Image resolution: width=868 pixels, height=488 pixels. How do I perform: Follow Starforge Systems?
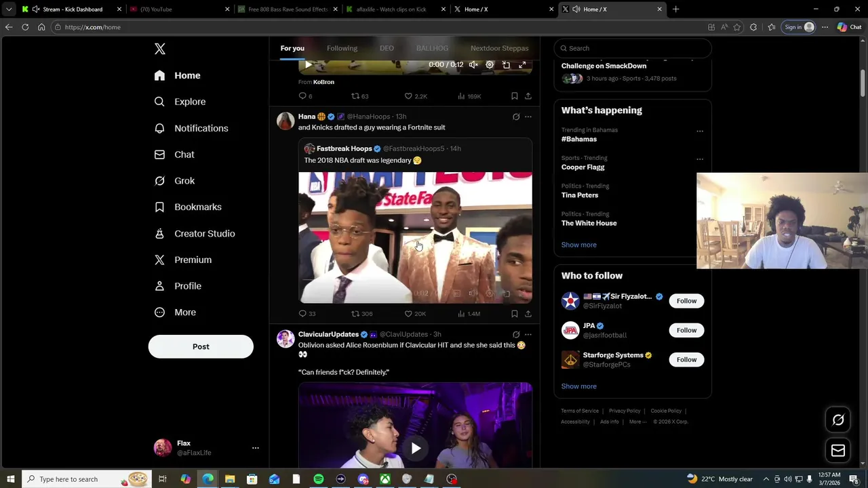pyautogui.click(x=686, y=359)
